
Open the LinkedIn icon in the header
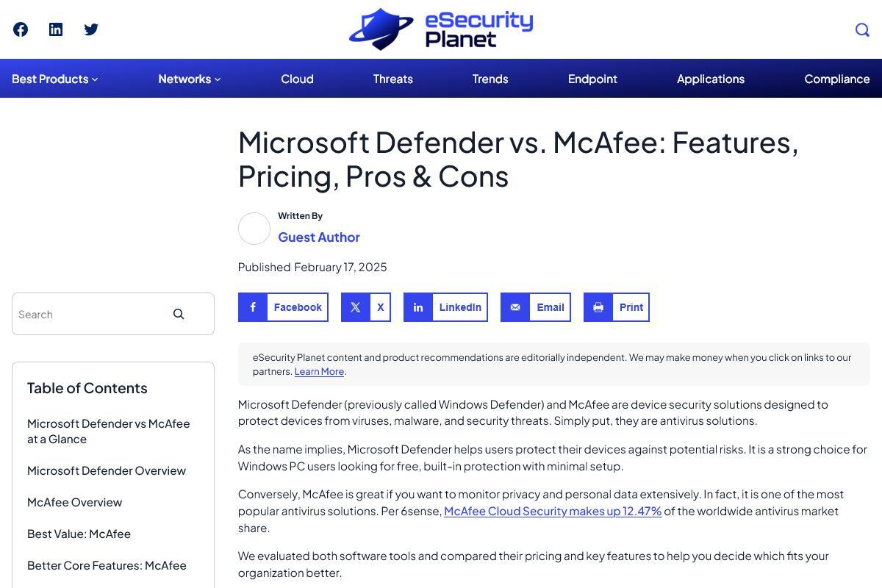(56, 29)
